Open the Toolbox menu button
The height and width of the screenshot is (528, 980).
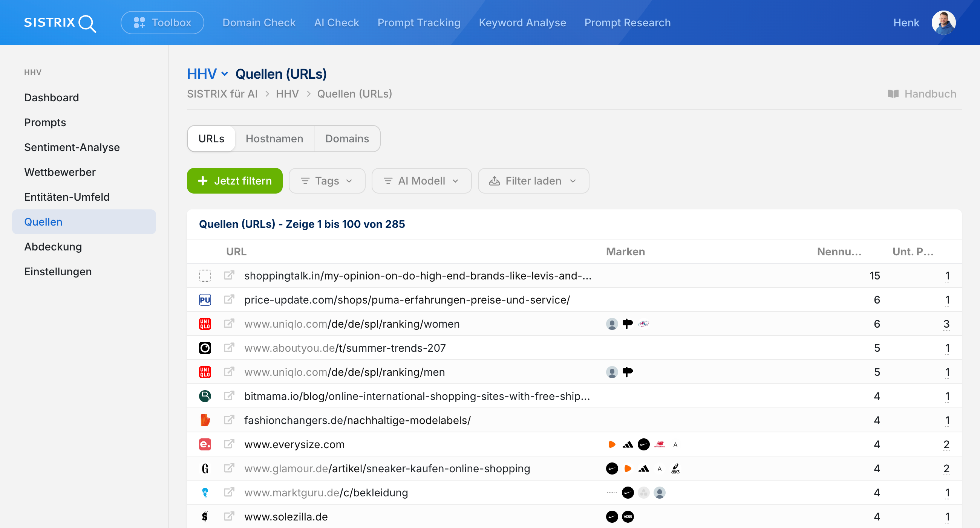pos(162,23)
